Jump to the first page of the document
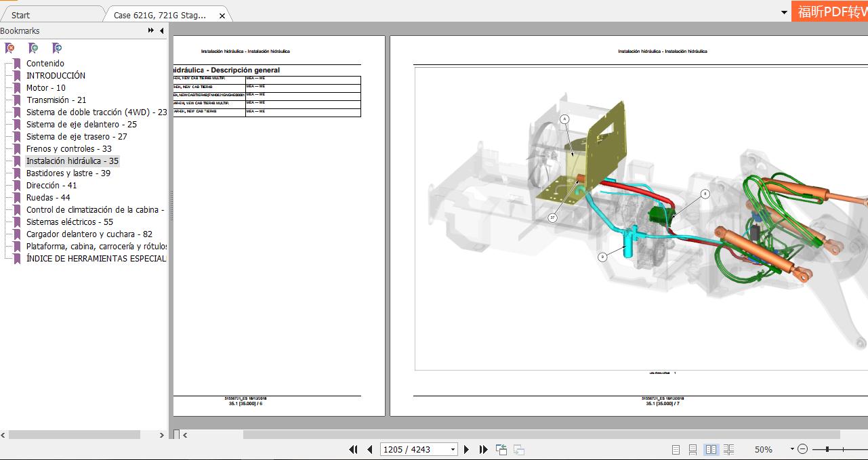Screen dimensions: 868x460 point(353,449)
